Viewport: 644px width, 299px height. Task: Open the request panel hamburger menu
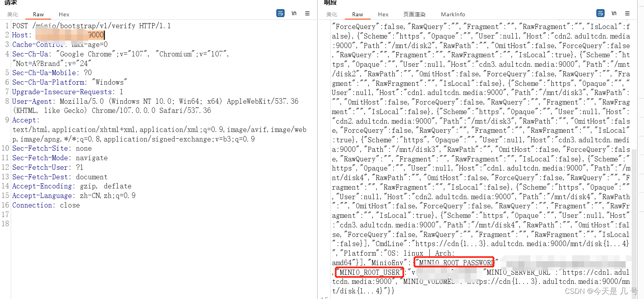point(307,14)
